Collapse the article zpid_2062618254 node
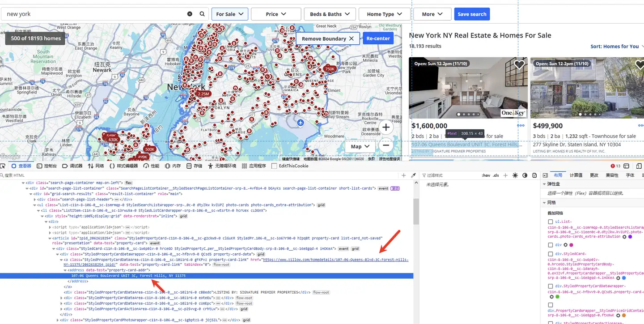Viewport: 644px width, 324px height. [x=50, y=239]
